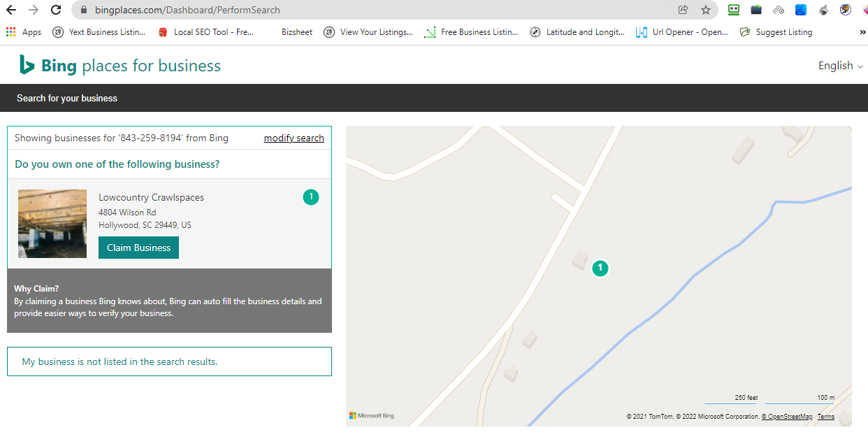868x437 pixels.
Task: Click the number 1 map pin marker
Action: click(x=600, y=268)
